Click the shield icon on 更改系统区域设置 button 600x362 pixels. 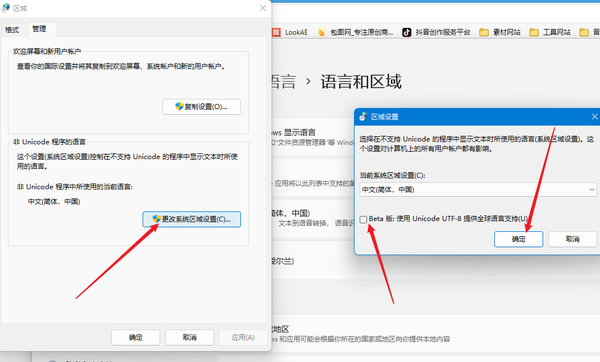(x=156, y=219)
